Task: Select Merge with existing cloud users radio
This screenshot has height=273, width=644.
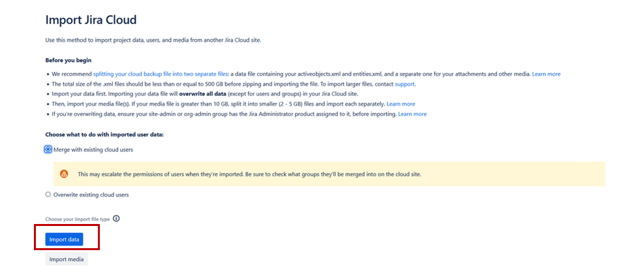Action: [x=48, y=150]
